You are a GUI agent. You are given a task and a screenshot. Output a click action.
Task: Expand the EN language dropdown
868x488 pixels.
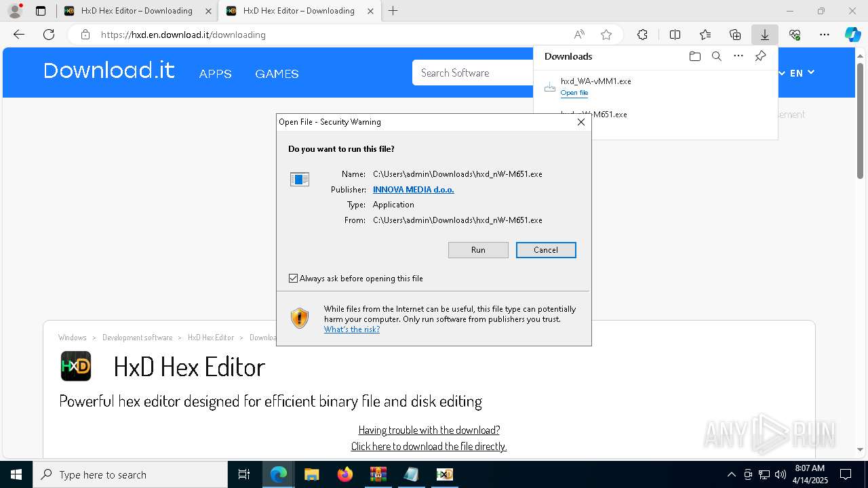[802, 73]
